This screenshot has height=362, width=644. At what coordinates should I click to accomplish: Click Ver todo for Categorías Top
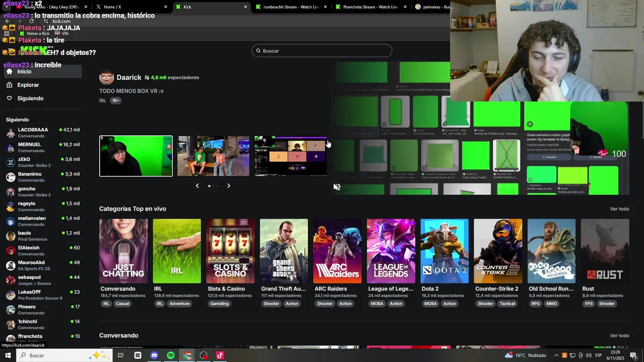(x=619, y=209)
